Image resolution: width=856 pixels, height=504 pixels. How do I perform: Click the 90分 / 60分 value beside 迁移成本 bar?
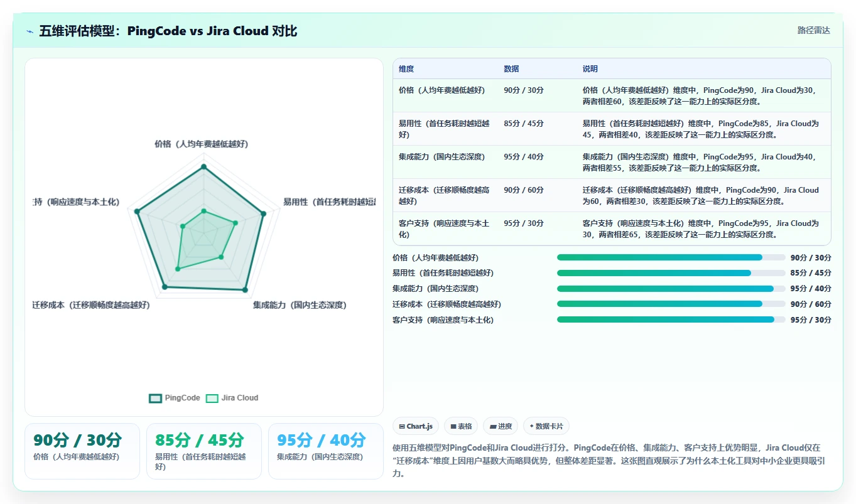tap(811, 304)
